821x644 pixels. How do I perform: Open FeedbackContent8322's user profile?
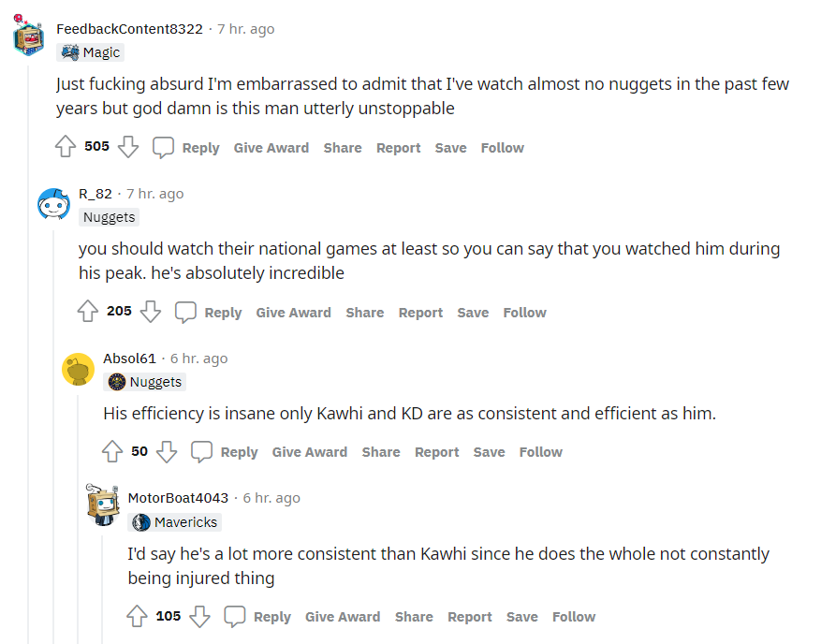coord(129,29)
